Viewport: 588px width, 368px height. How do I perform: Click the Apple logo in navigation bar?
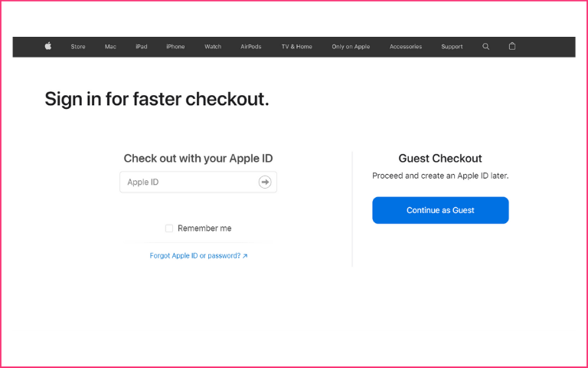coord(48,46)
